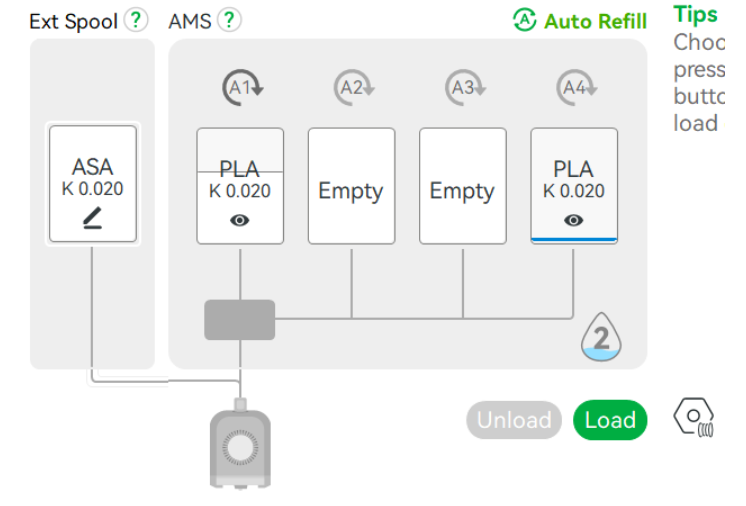Click the eye icon on the A1 PLA slot
The image size is (746, 506).
pyautogui.click(x=240, y=220)
